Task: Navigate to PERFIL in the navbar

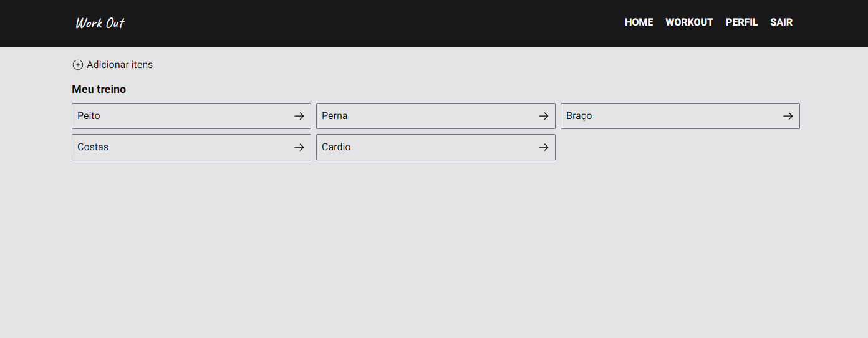Action: point(741,22)
